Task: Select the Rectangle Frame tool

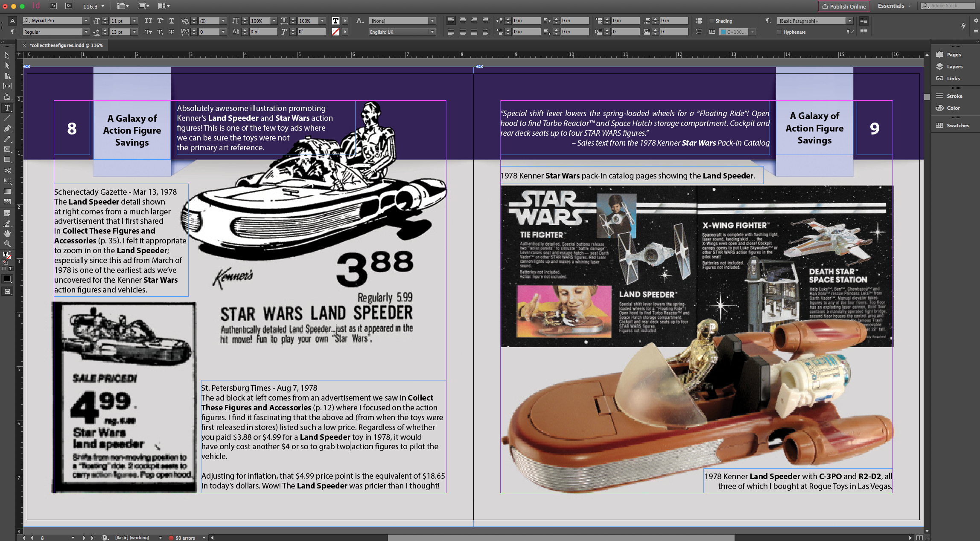Action: click(7, 149)
